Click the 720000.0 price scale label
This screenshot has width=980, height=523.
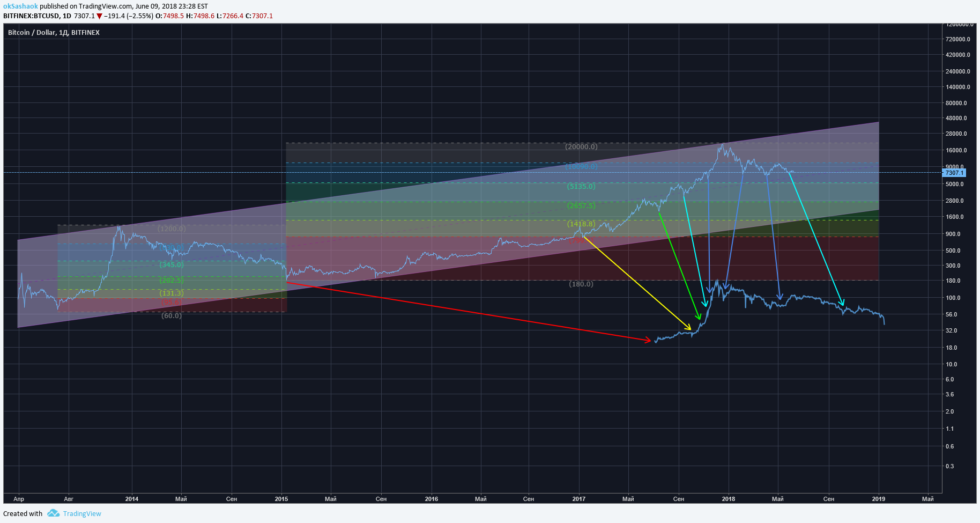[958, 40]
